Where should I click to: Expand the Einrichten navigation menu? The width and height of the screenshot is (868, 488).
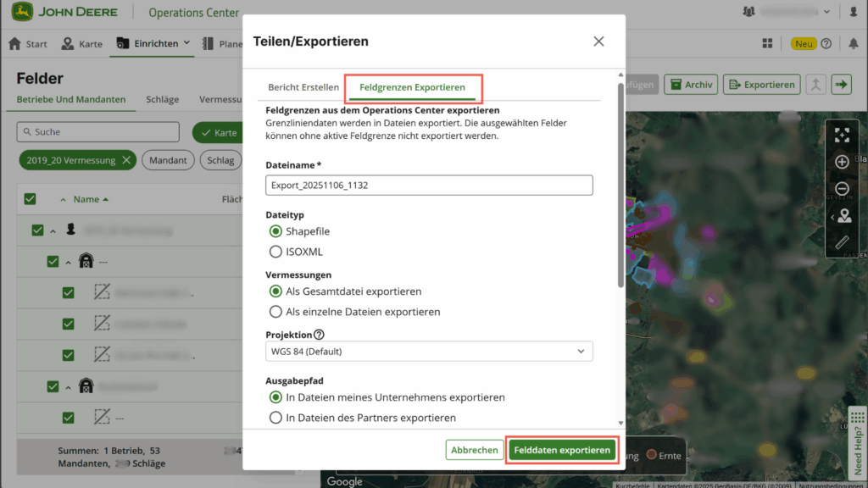[x=153, y=44]
